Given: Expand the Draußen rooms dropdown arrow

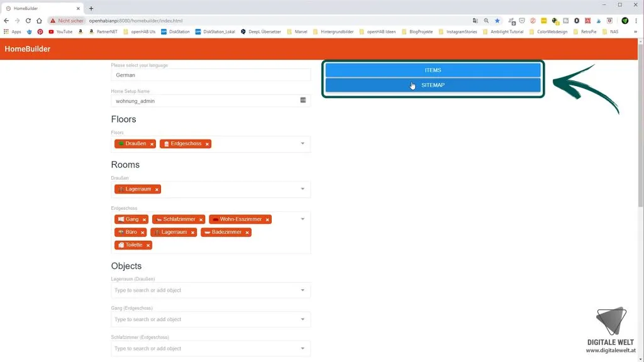Looking at the screenshot, I should click(x=303, y=189).
